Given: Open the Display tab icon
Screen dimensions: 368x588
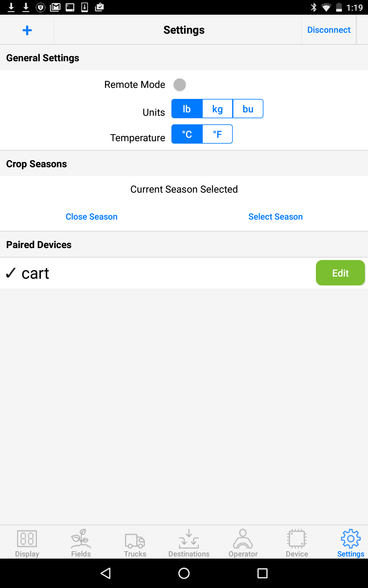Looking at the screenshot, I should (27, 539).
